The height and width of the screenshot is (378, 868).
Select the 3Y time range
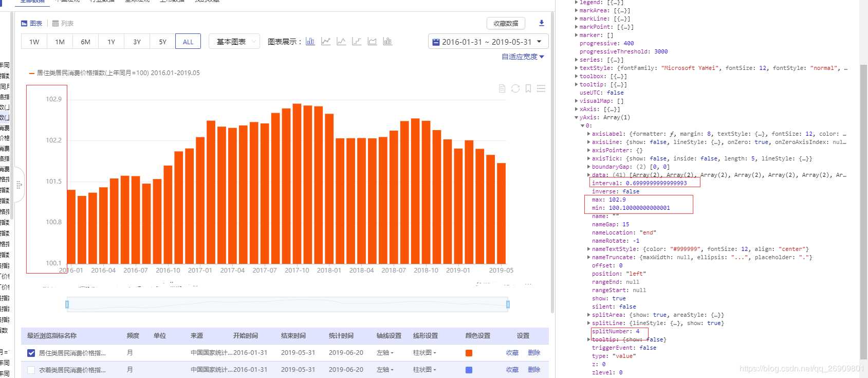coord(137,42)
